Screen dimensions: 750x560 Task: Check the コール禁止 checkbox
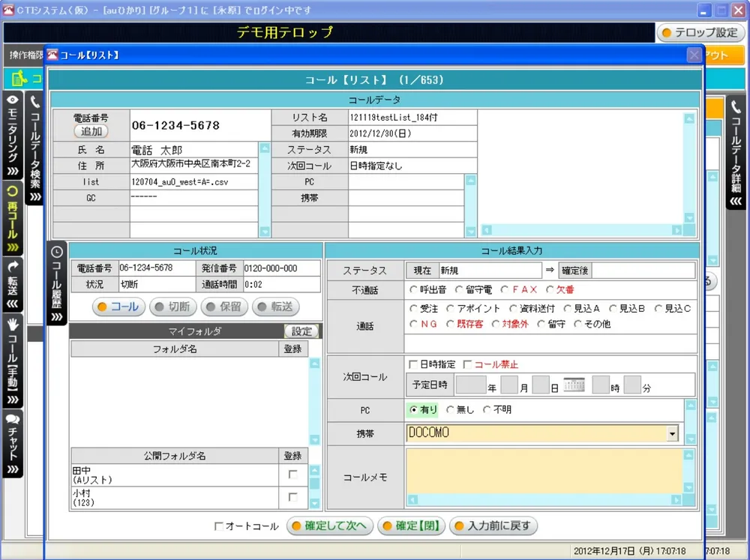point(467,364)
